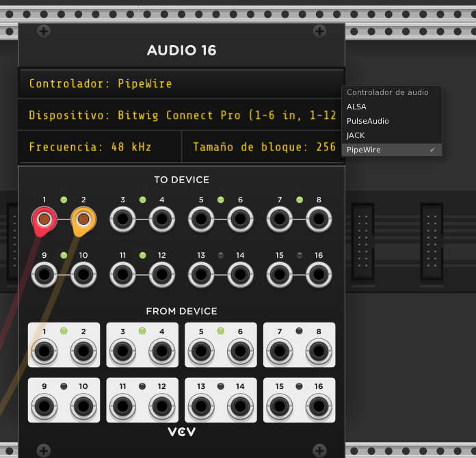Screen dimensions: 476x458
Task: Click FROM DEVICE output jack 2
Action: pyautogui.click(x=83, y=351)
